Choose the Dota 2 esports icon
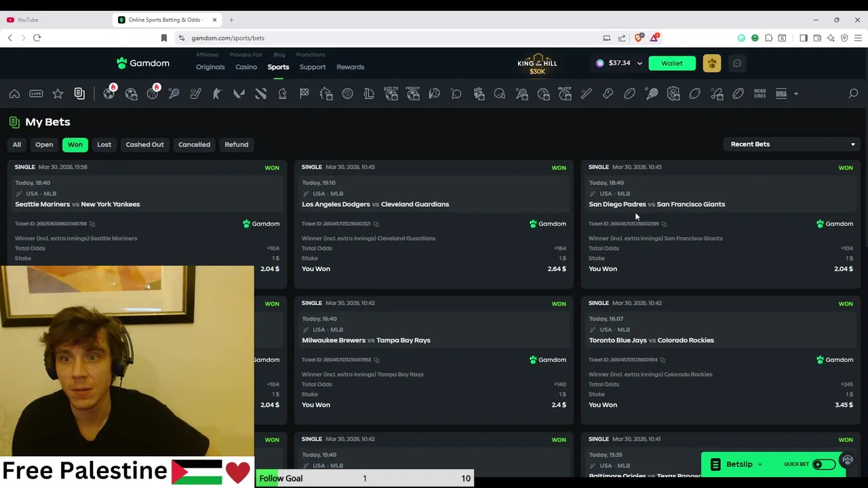This screenshot has width=868, height=488. coord(260,94)
